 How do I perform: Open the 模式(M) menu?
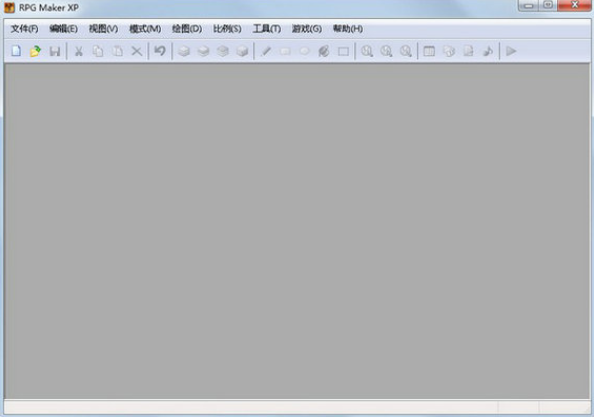(x=145, y=29)
